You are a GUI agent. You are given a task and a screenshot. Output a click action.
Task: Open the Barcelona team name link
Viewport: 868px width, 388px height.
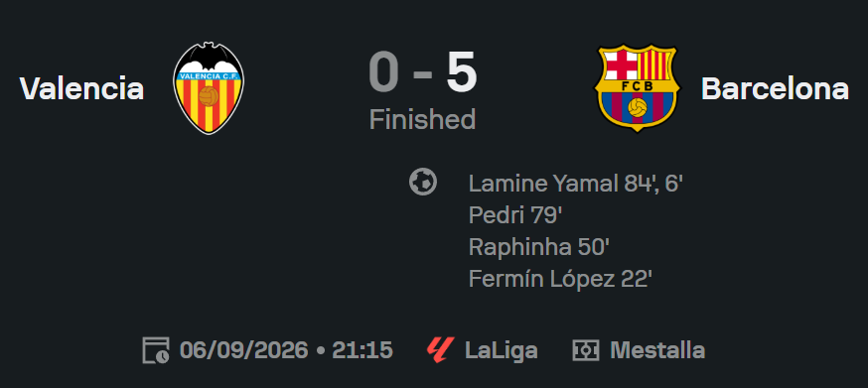coord(775,88)
